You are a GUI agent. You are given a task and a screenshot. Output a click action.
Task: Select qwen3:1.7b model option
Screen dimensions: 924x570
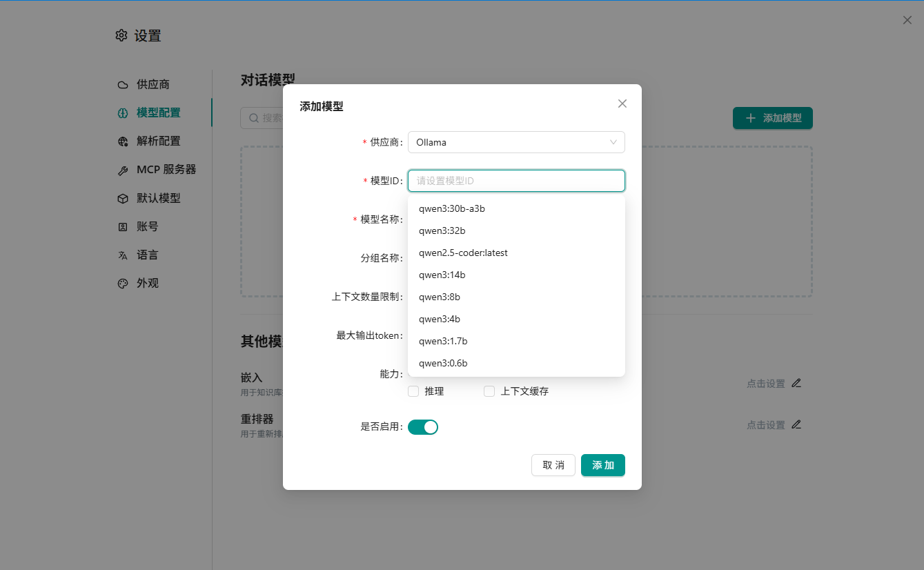point(516,341)
